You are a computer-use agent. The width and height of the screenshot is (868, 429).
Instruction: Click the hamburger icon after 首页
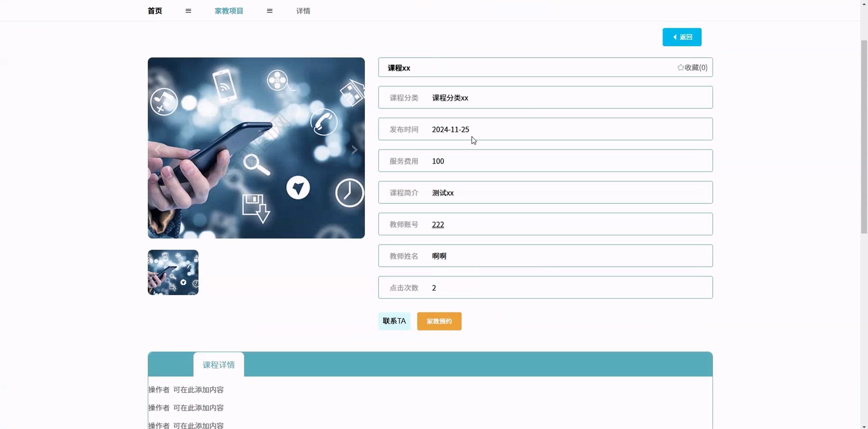point(188,11)
